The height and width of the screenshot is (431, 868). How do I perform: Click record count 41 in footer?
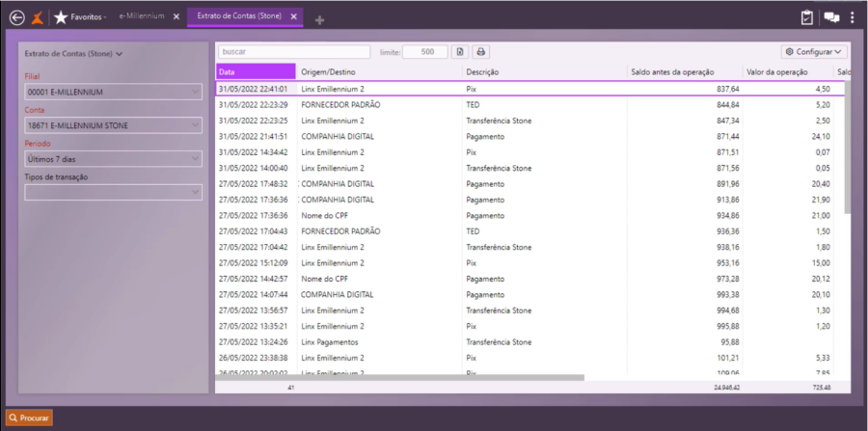point(290,388)
